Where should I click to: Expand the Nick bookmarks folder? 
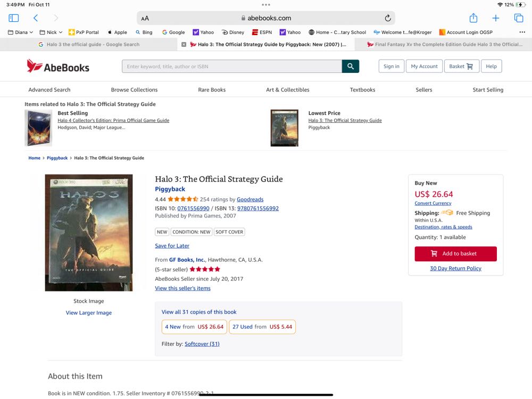(x=51, y=32)
